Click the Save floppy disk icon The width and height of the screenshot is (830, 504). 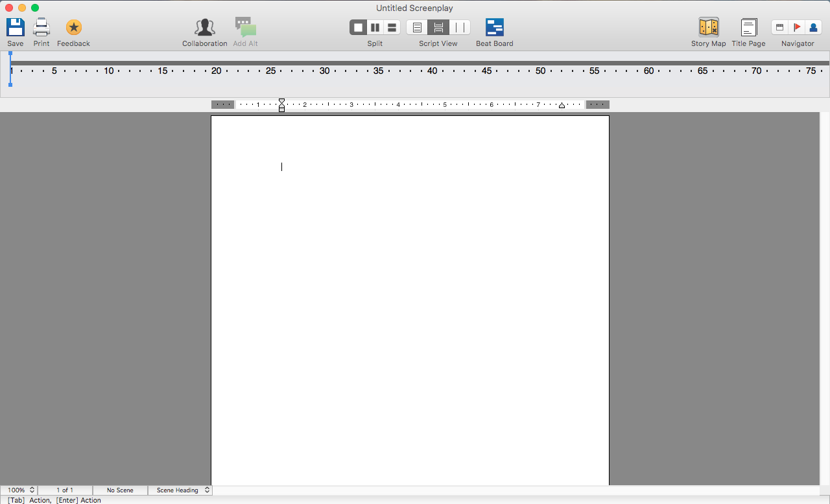click(16, 27)
